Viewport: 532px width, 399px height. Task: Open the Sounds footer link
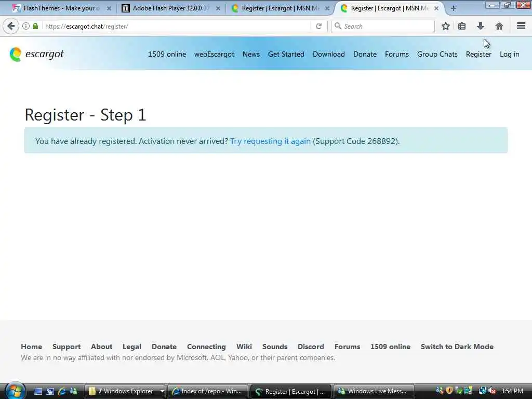(274, 347)
